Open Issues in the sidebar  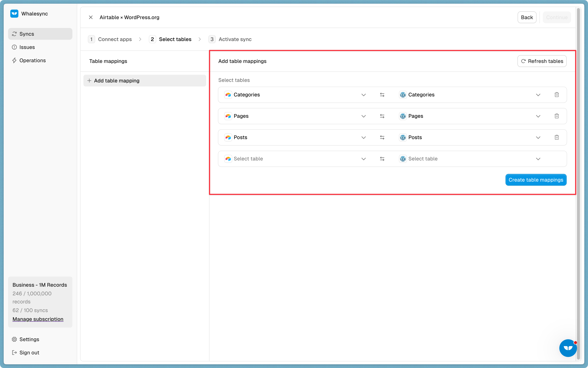coord(40,47)
